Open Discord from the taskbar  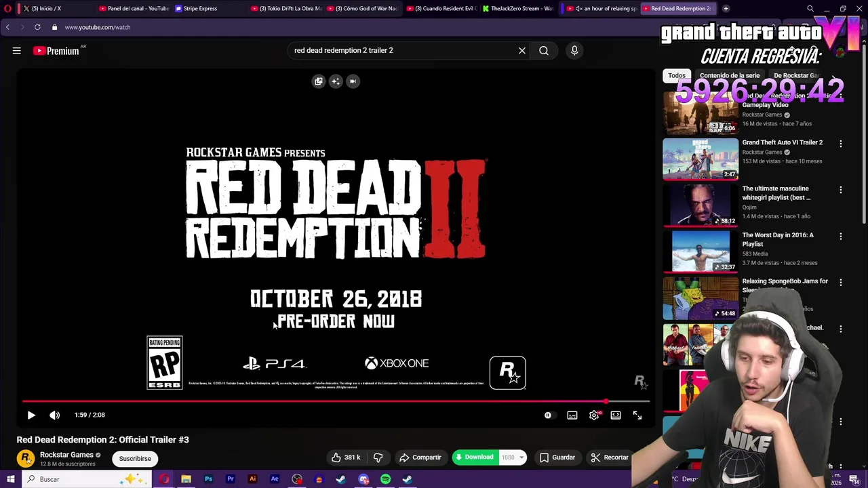tap(363, 479)
